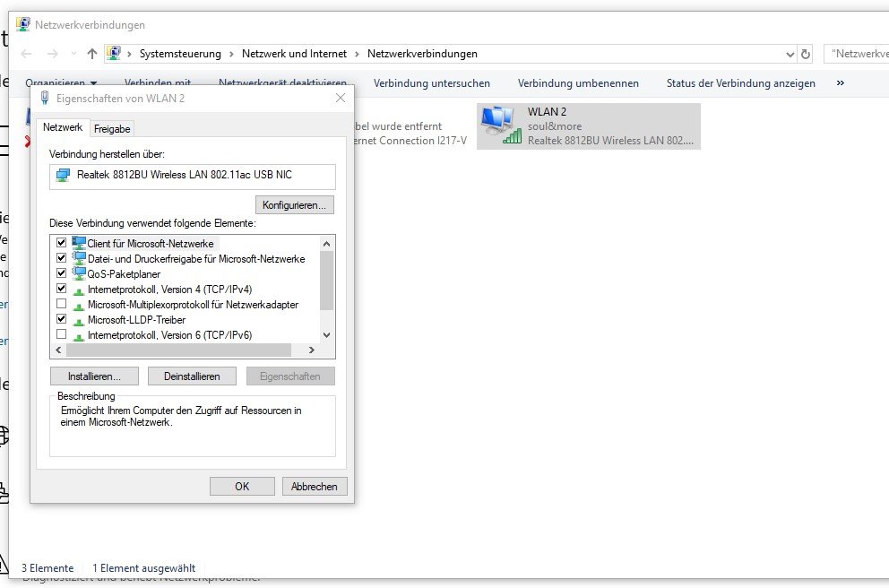Screen dimensions: 889x588
Task: Click the TCP/IPv4 protocol icon
Action: click(79, 291)
